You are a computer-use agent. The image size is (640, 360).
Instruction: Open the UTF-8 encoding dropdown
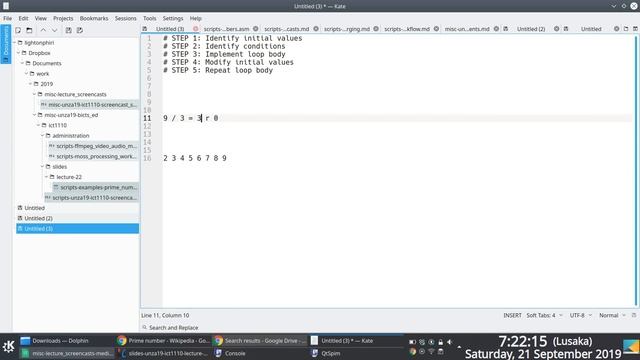(x=580, y=316)
